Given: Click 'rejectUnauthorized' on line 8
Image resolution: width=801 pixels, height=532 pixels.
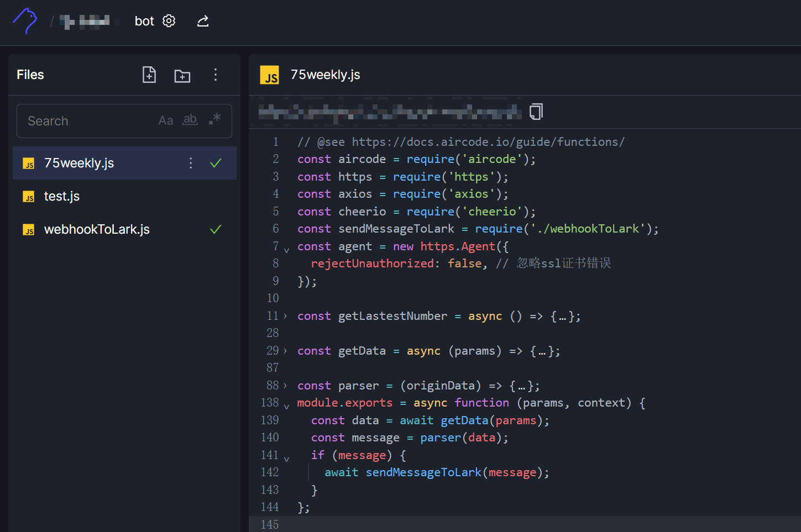Looking at the screenshot, I should pos(372,264).
